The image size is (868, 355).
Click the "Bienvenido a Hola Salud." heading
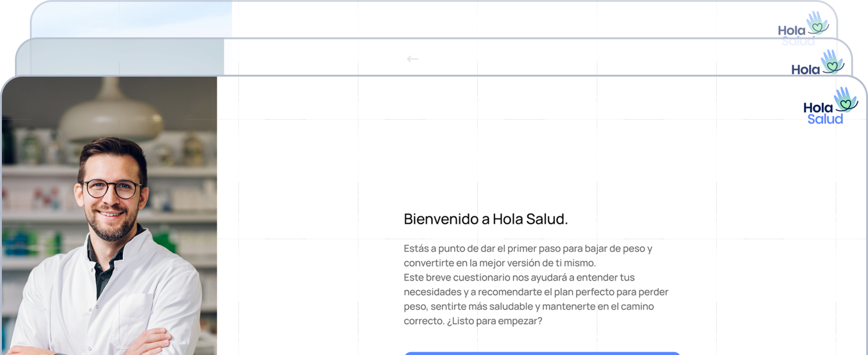coord(485,219)
